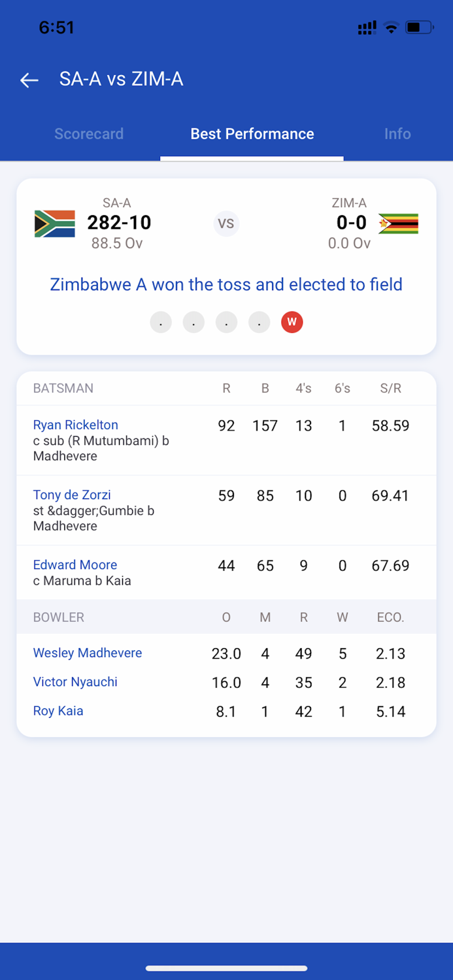Screen dimensions: 453x980
Task: Tap the VS badge between the teams
Action: 226,223
